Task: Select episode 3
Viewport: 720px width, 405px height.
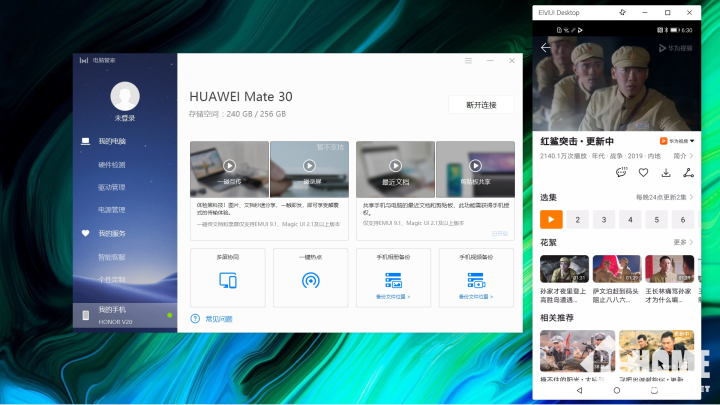Action: pos(604,219)
